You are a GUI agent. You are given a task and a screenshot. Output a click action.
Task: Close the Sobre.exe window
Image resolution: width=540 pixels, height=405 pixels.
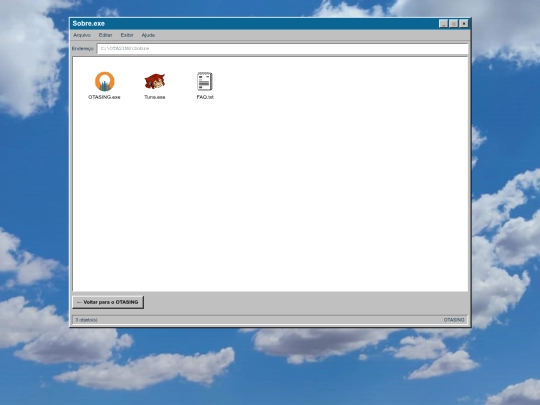tap(464, 23)
